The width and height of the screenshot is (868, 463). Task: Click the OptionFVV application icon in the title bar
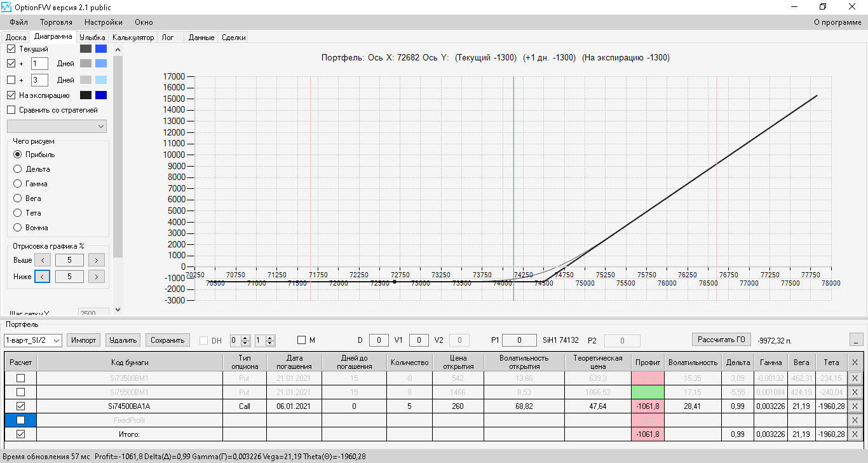[7, 8]
